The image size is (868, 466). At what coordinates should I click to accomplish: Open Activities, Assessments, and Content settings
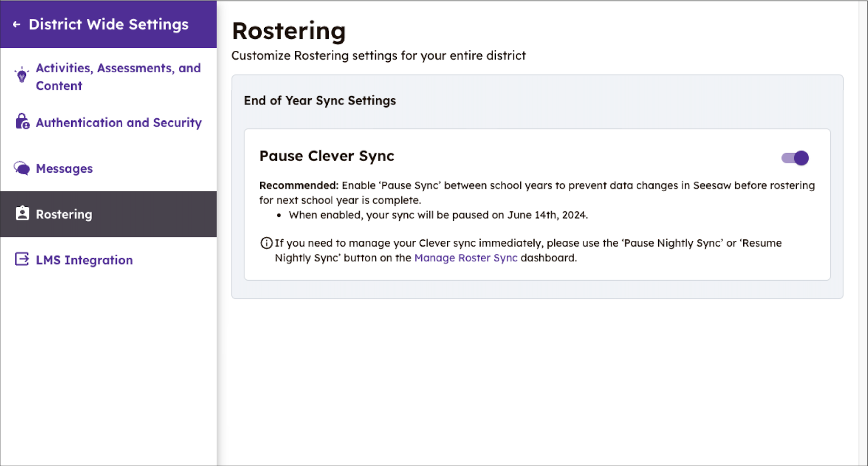(118, 77)
